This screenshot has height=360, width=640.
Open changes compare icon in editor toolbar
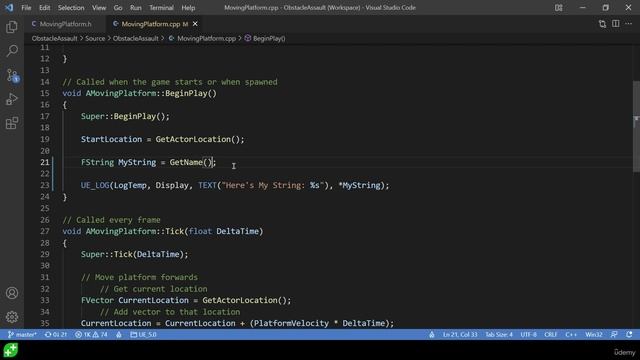pyautogui.click(x=602, y=24)
